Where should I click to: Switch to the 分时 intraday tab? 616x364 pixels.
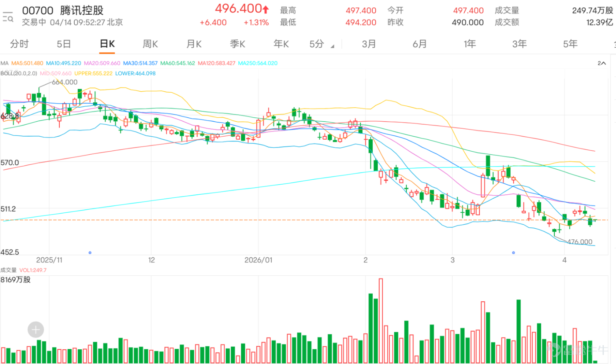19,44
